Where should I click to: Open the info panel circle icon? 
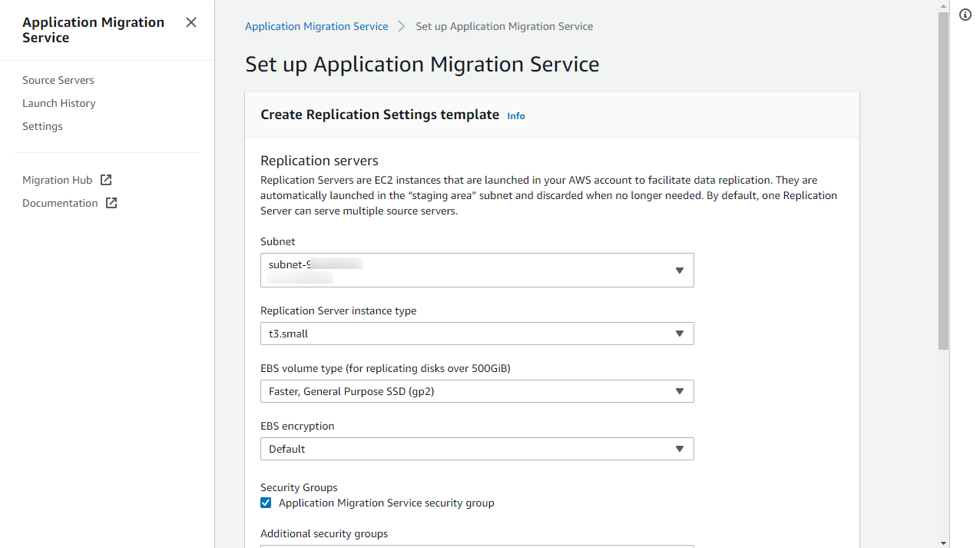click(965, 15)
